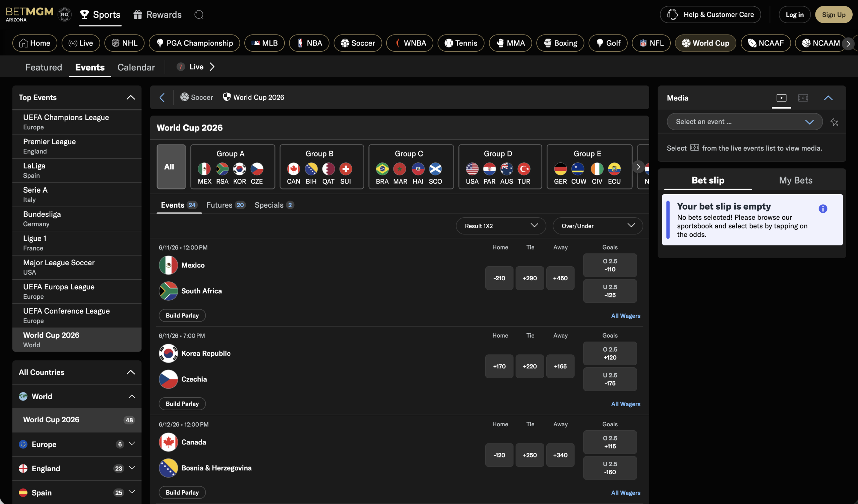Select the NFL sport pill
The image size is (858, 504).
point(651,43)
